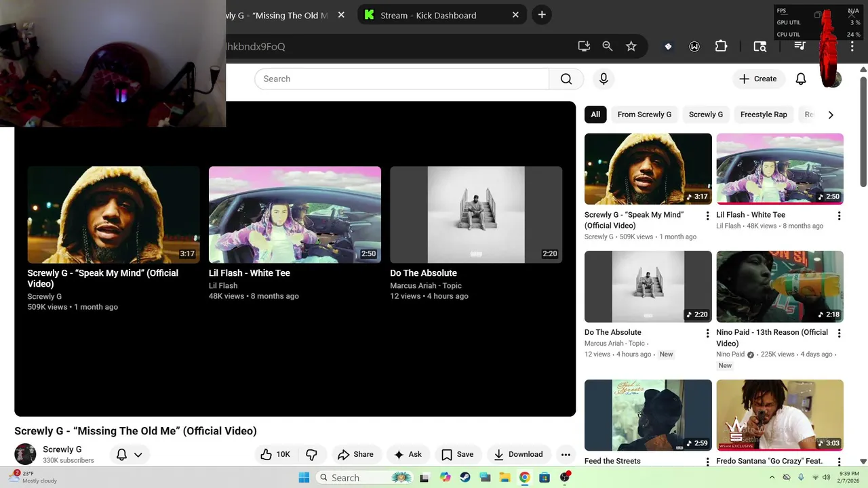Image resolution: width=868 pixels, height=488 pixels.
Task: Open options for Do The Absolute sidebar video
Action: click(707, 333)
